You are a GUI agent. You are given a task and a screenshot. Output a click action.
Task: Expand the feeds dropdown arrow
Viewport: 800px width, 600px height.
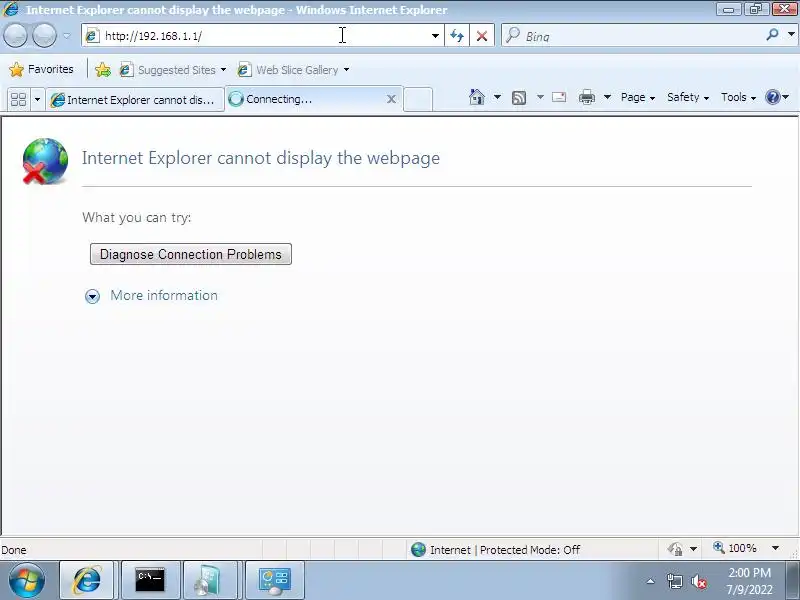pyautogui.click(x=540, y=97)
